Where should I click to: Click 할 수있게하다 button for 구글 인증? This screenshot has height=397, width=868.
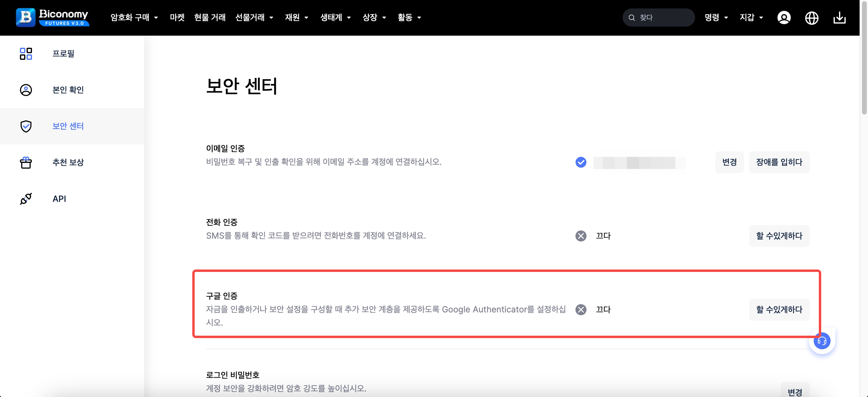779,310
